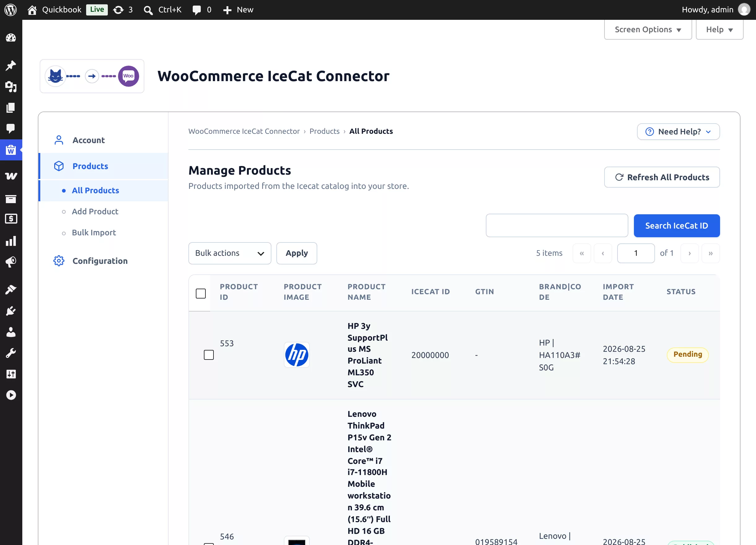Image resolution: width=756 pixels, height=545 pixels.
Task: Select All Products submenu item
Action: [x=103, y=190]
